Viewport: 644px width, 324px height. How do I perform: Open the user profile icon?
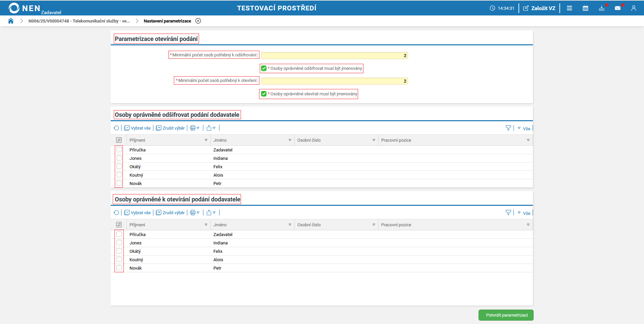pyautogui.click(x=634, y=8)
